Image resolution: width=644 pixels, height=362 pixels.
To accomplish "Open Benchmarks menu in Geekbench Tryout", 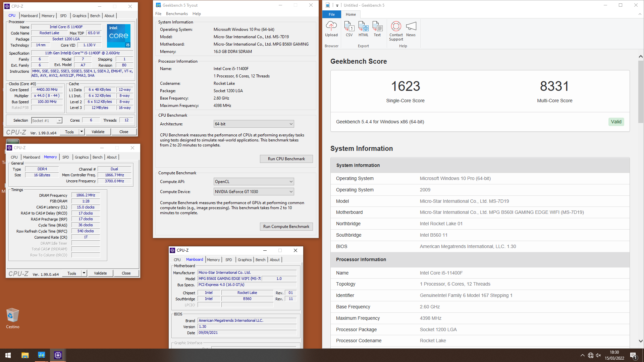I will click(x=177, y=14).
